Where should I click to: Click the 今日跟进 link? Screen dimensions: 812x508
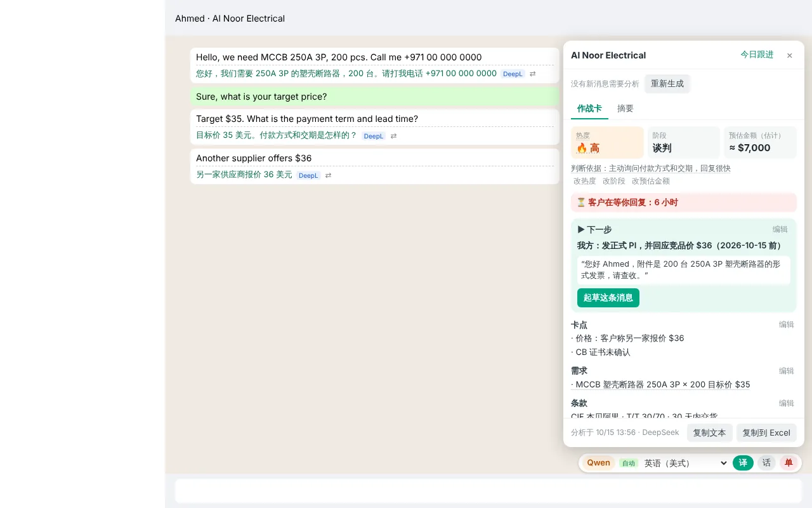point(757,55)
